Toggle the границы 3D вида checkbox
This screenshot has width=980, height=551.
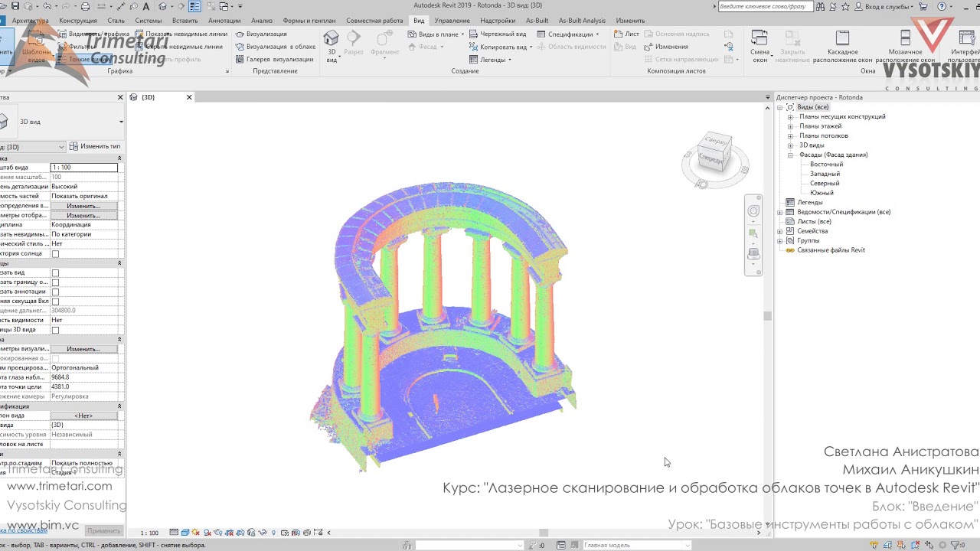55,331
